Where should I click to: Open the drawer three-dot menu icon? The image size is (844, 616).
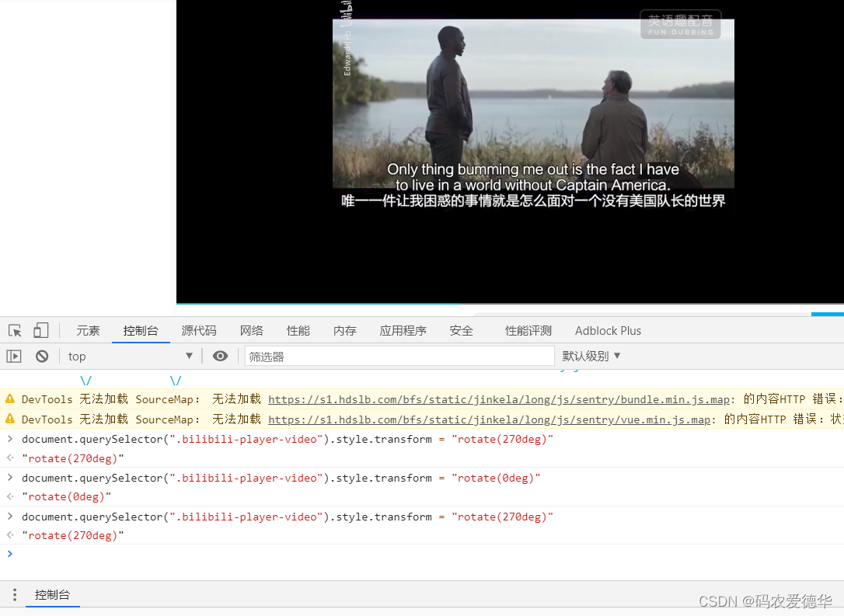click(x=15, y=594)
